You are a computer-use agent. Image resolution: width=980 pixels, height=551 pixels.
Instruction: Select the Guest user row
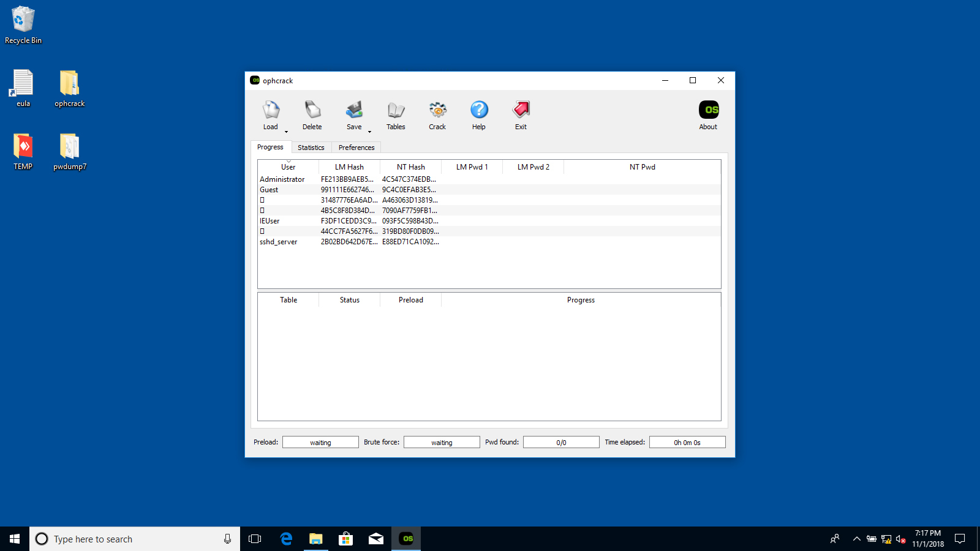pyautogui.click(x=489, y=190)
